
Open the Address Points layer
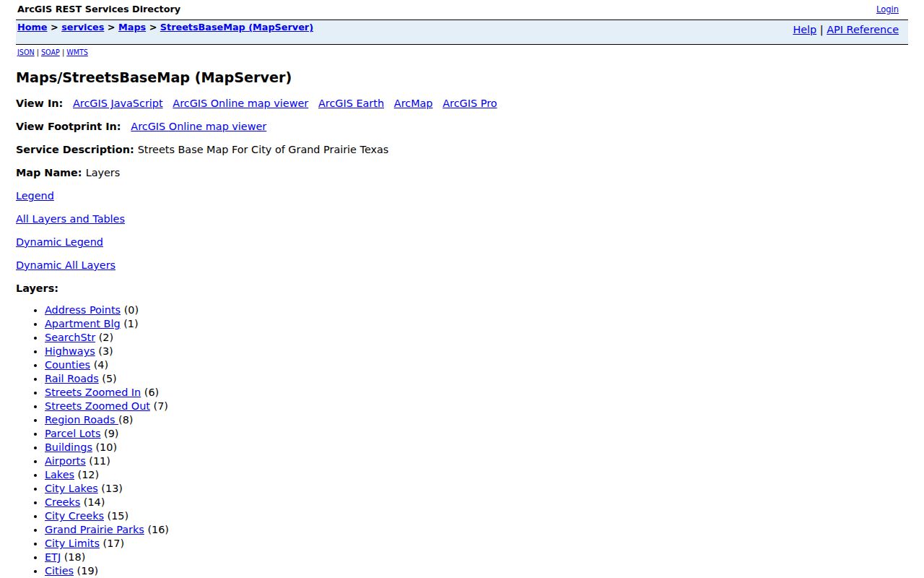82,310
